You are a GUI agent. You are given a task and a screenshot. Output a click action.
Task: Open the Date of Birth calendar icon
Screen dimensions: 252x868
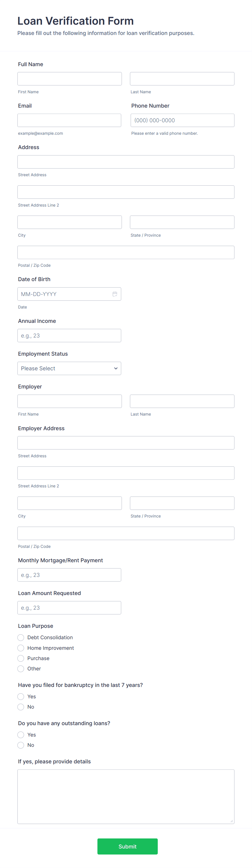115,294
